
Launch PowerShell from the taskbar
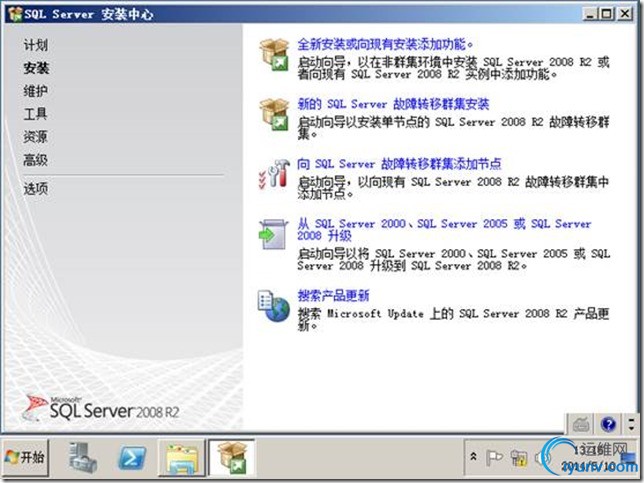point(132,458)
